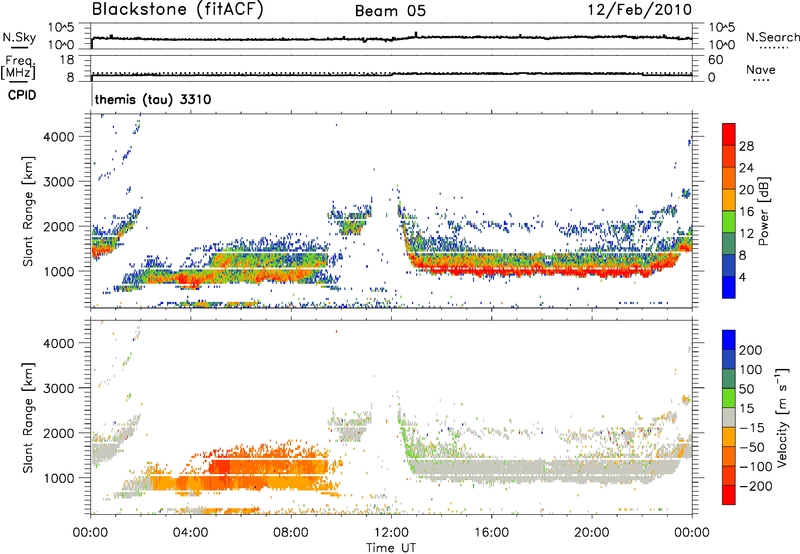Click the "4000" range tick of power panel
This screenshot has width=800, height=554.
58,137
